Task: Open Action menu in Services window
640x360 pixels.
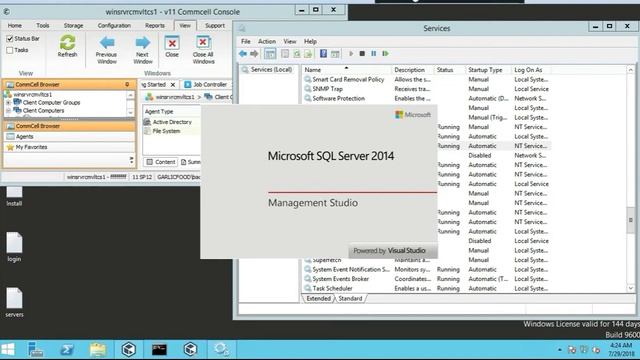Action: tap(267, 41)
